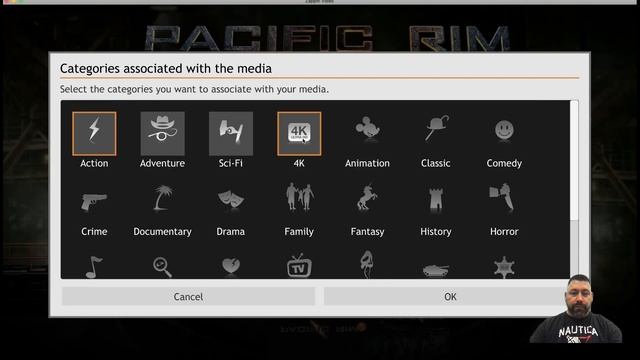640x360 pixels.
Task: Select the Adventure cowboy hat icon
Action: tap(162, 133)
